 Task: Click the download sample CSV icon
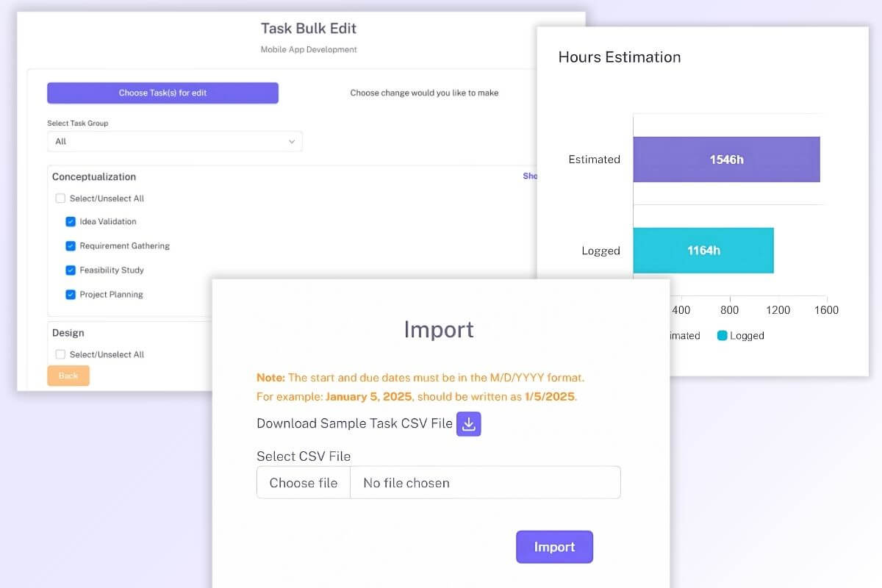pos(468,424)
